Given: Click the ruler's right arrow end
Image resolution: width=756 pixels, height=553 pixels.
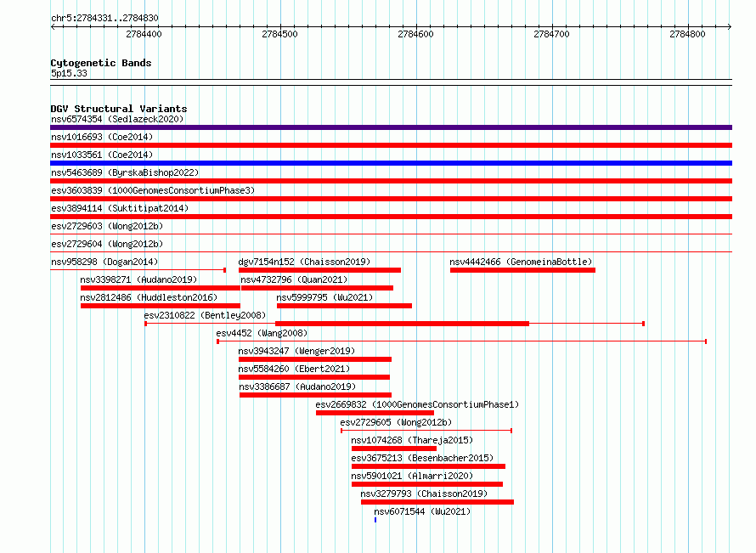Looking at the screenshot, I should point(730,27).
